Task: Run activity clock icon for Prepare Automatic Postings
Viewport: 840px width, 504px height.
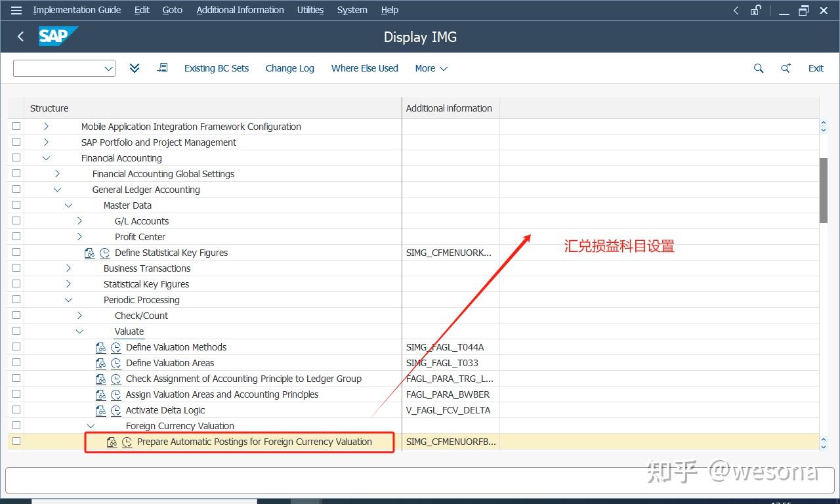Action: coord(127,442)
